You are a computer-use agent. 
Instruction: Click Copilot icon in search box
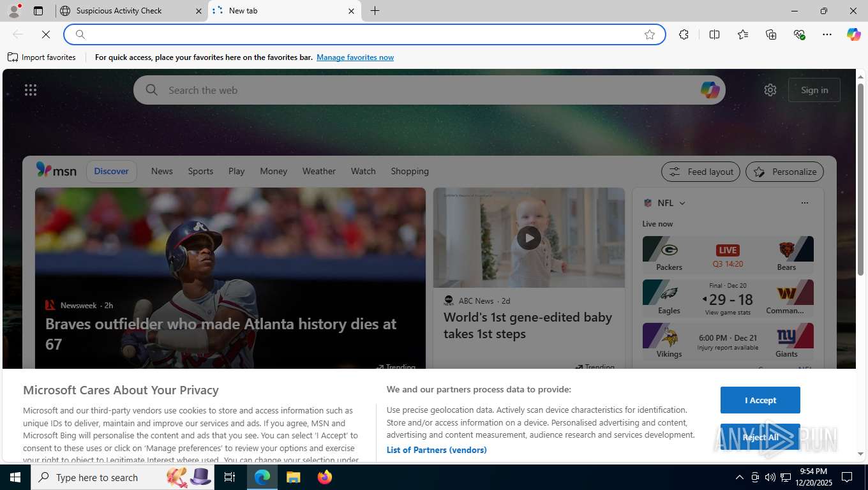(710, 90)
